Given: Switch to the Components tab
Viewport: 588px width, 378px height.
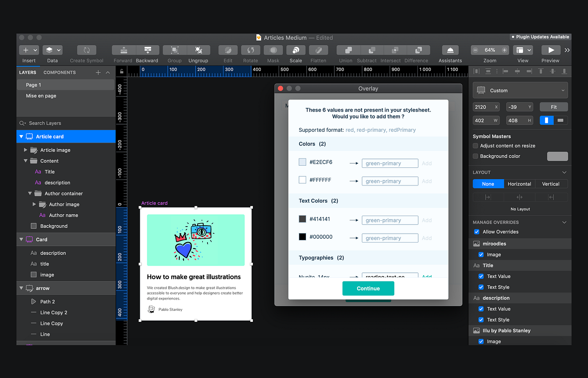Looking at the screenshot, I should click(60, 72).
